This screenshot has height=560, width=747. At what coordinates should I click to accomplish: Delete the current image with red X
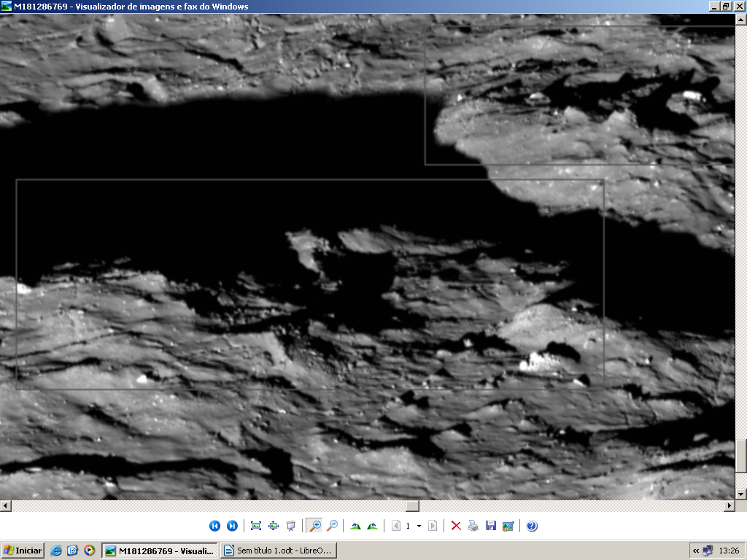(x=456, y=526)
